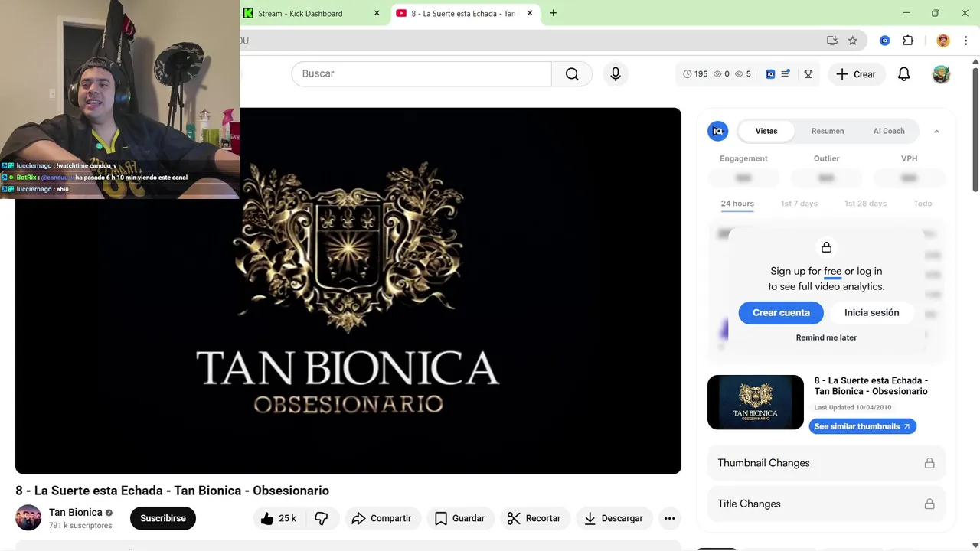Screen dimensions: 980x551
Task: Open YouTube account avatar menu
Action: (941, 74)
